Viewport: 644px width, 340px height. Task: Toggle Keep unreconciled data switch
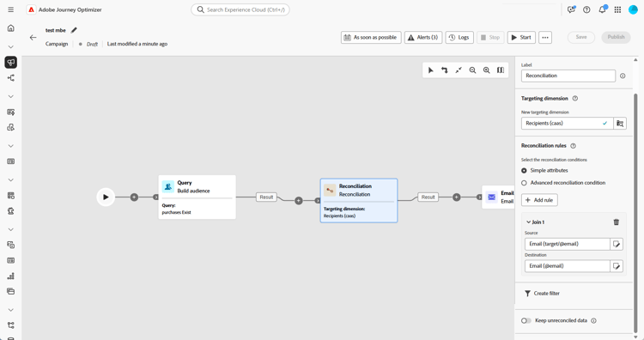click(526, 321)
